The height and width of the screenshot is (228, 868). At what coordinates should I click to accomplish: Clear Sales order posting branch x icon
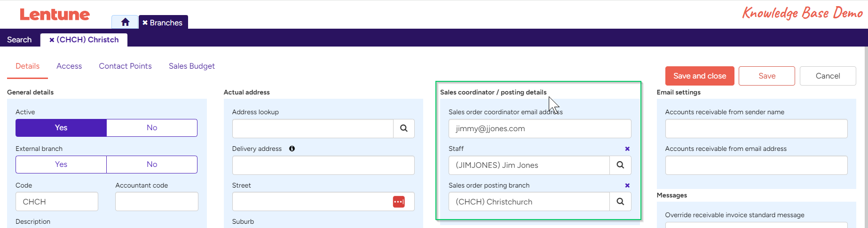(x=627, y=185)
